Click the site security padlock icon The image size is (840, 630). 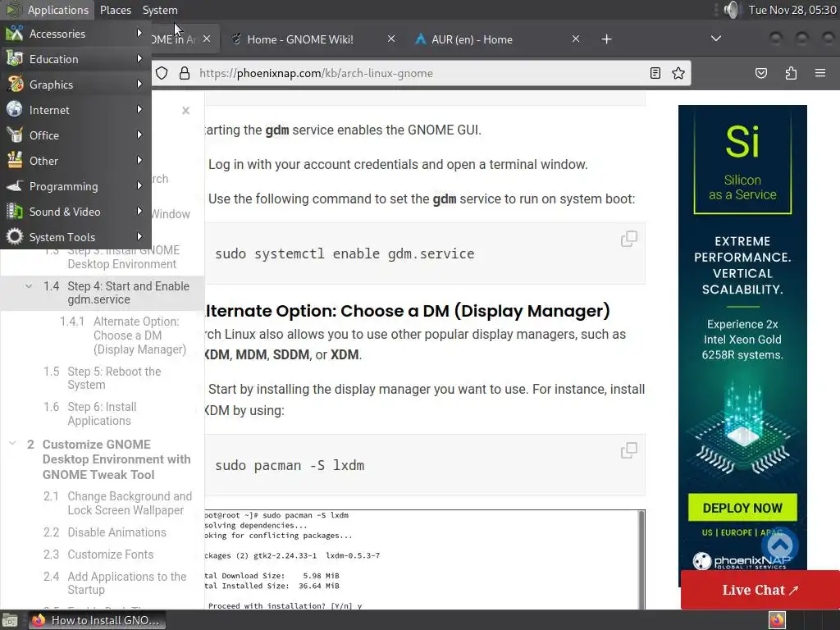click(x=185, y=73)
